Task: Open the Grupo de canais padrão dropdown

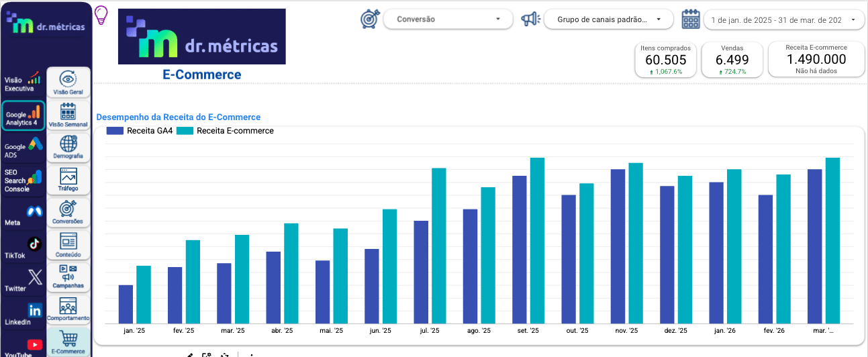Action: [x=608, y=19]
